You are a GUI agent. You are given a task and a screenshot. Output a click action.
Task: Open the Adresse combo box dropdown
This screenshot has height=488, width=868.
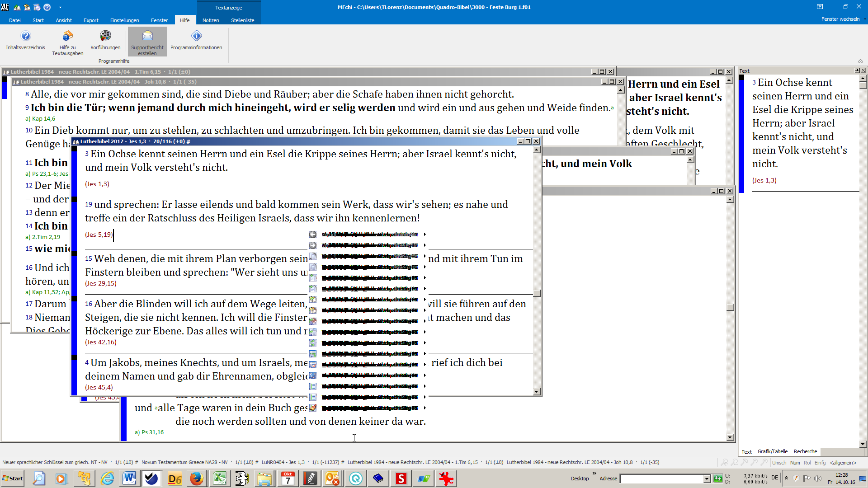pos(707,479)
